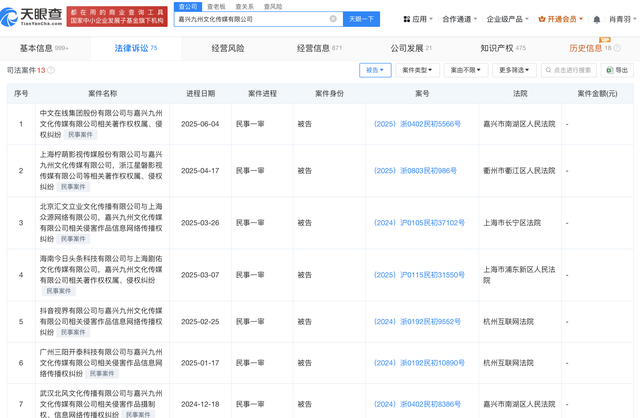Open notifications bell icon
Screen dimensions: 640x418
click(x=596, y=19)
